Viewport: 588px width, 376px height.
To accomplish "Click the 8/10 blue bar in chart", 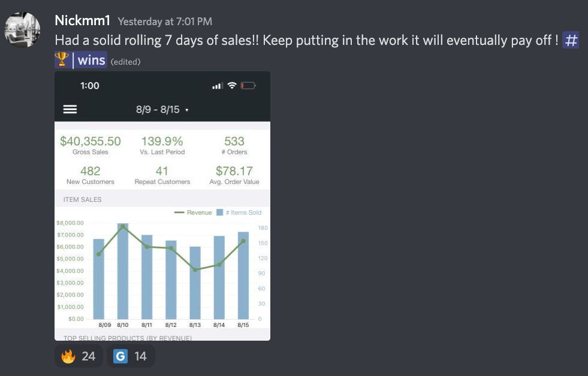I will pyautogui.click(x=123, y=271).
